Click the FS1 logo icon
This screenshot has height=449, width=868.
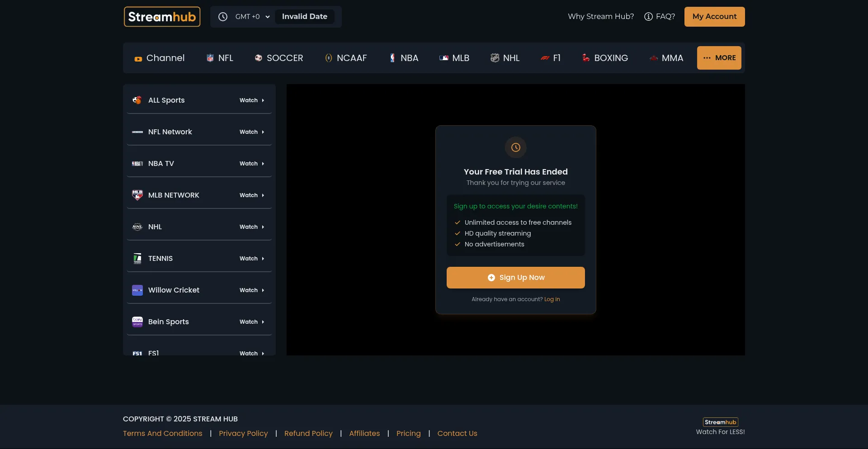point(137,353)
